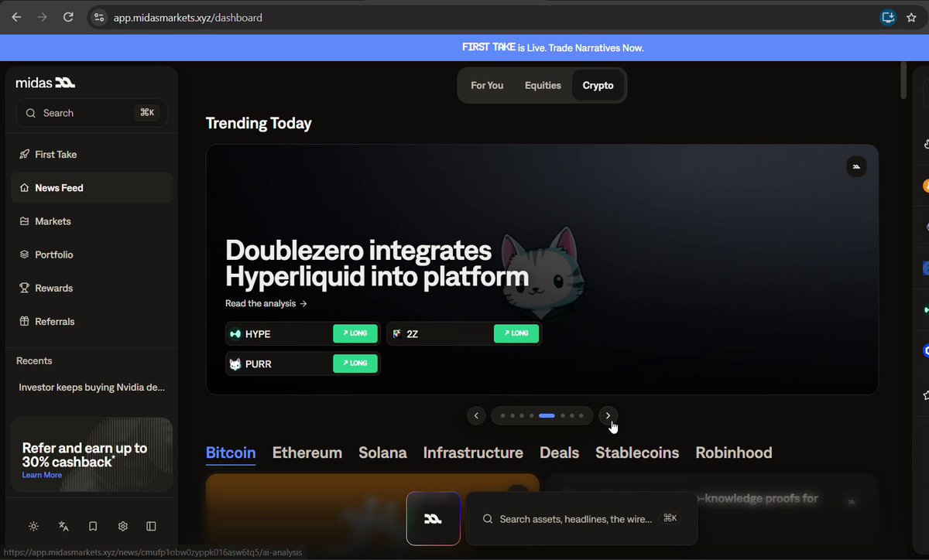The width and height of the screenshot is (929, 560).
Task: Go long on HYPE
Action: coord(355,333)
